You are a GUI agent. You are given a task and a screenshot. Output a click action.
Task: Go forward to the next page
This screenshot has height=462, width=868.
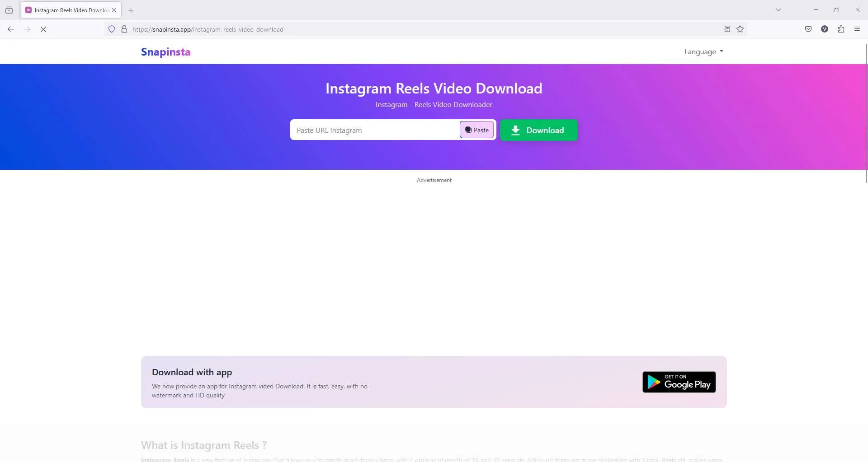coord(27,29)
